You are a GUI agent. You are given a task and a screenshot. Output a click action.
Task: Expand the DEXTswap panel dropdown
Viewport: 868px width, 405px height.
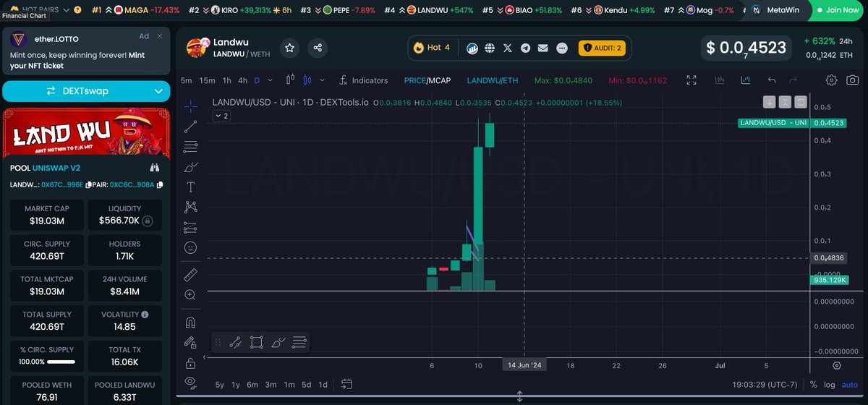point(159,91)
